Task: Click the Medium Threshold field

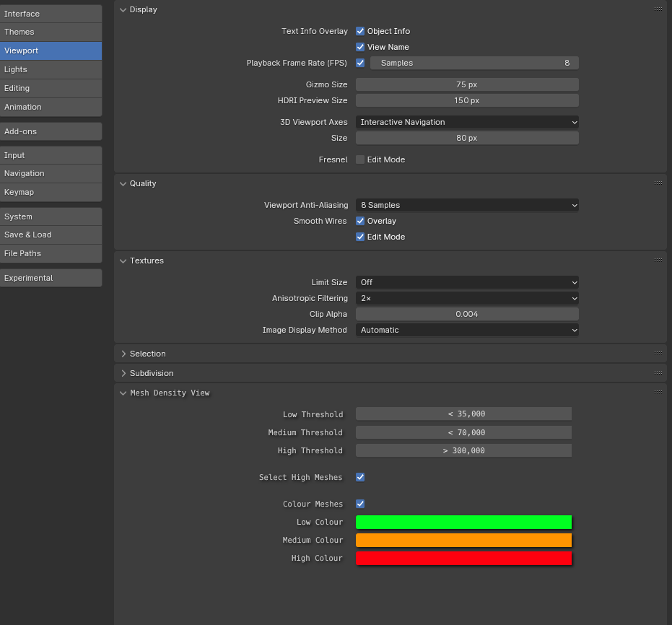Action: pos(463,432)
